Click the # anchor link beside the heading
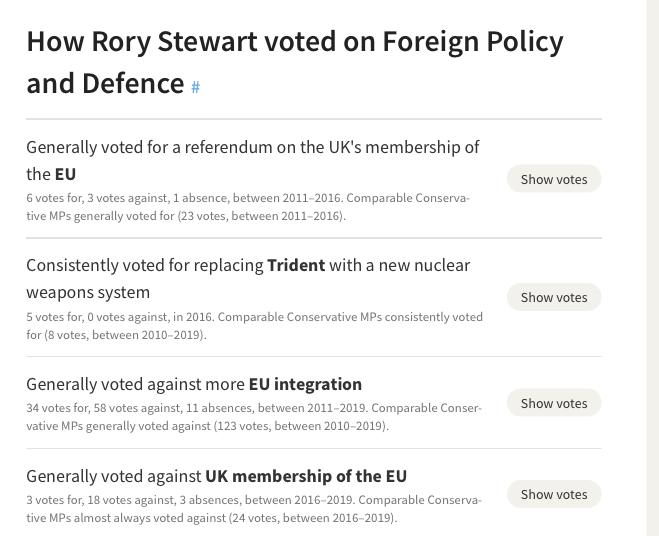This screenshot has height=536, width=659. pos(195,87)
